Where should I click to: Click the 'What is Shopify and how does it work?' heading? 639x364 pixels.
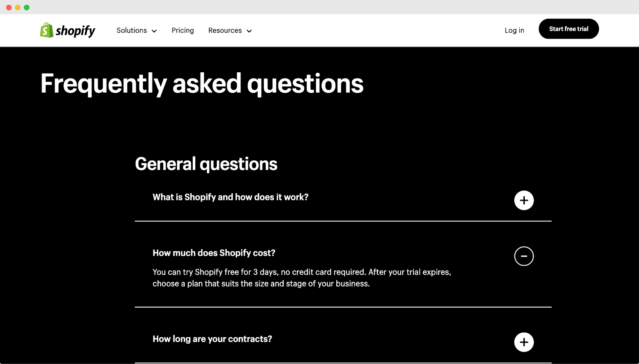230,197
